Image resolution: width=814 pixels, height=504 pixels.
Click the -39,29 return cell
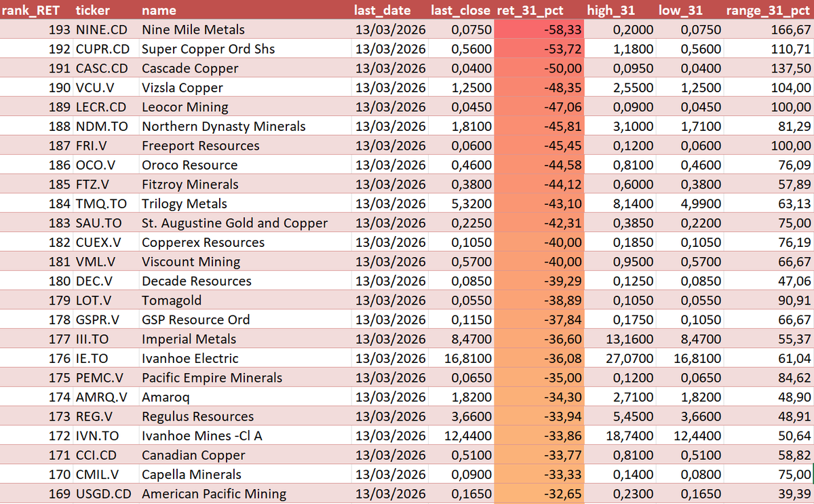[540, 281]
